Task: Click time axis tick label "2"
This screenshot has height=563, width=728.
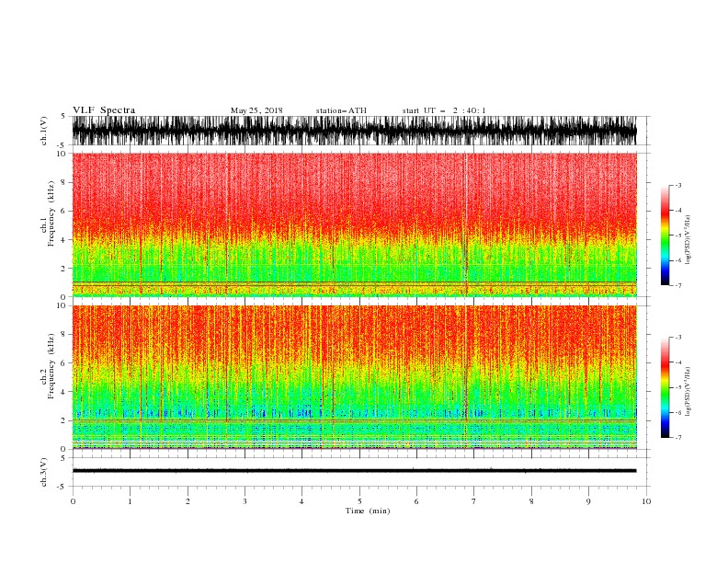Action: (188, 501)
